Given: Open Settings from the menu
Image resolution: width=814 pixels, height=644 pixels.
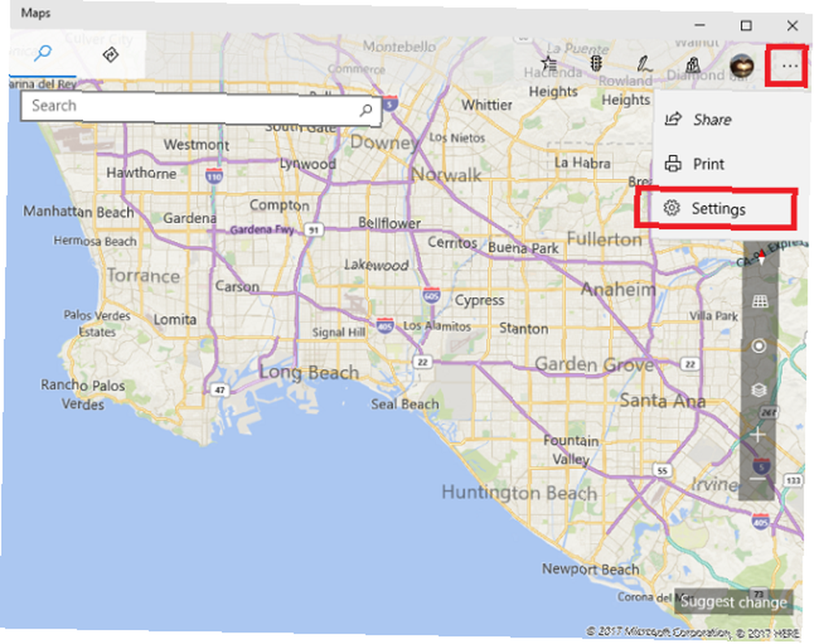Looking at the screenshot, I should (716, 208).
